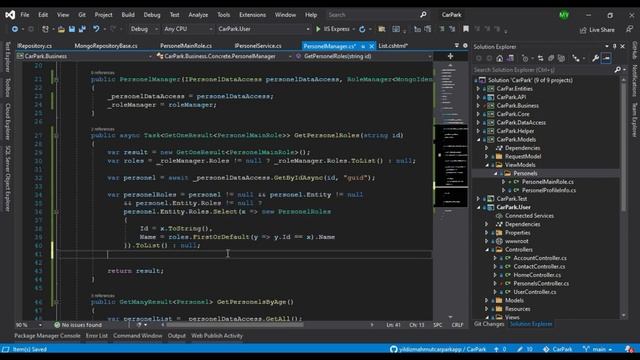This screenshot has height=360, width=640.
Task: Pin PersonelManager.cs tab with the pin icon
Action: click(x=363, y=46)
